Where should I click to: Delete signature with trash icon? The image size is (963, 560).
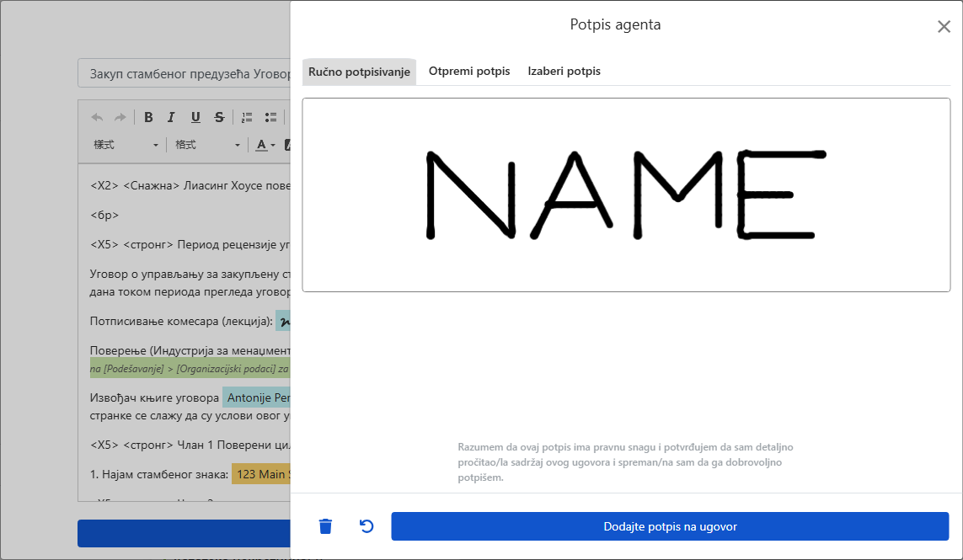tap(325, 526)
